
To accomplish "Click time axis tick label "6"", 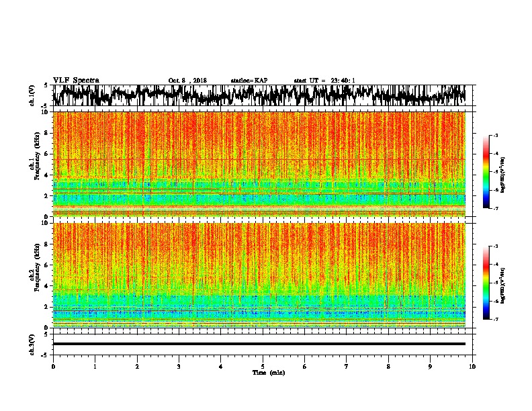I will coord(304,367).
